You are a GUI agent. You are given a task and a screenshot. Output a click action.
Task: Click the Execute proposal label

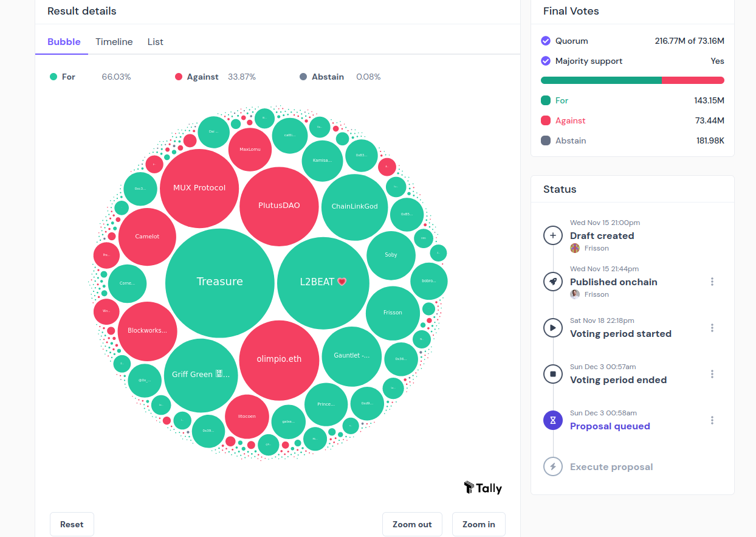pyautogui.click(x=611, y=467)
